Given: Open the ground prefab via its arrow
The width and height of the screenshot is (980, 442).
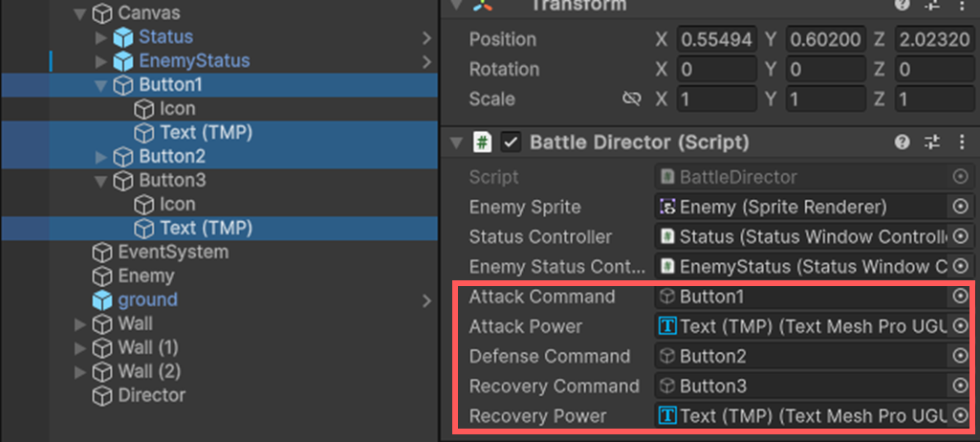Looking at the screenshot, I should pyautogui.click(x=426, y=300).
